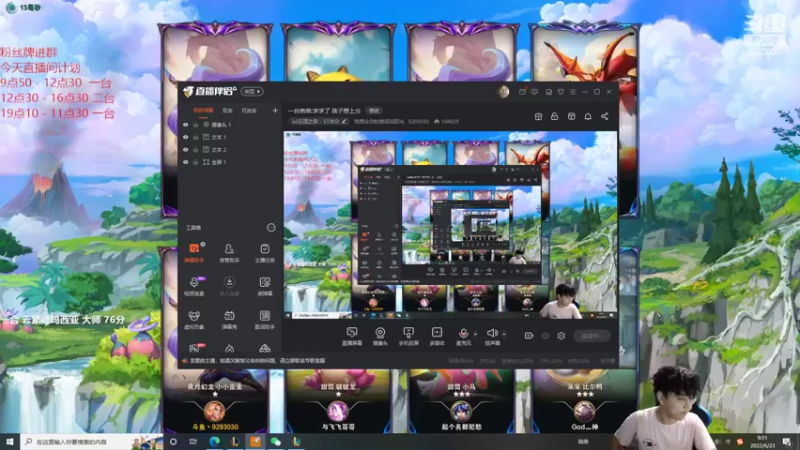Hide the 文本 1 source with eye icon
This screenshot has width=800, height=450.
[186, 137]
